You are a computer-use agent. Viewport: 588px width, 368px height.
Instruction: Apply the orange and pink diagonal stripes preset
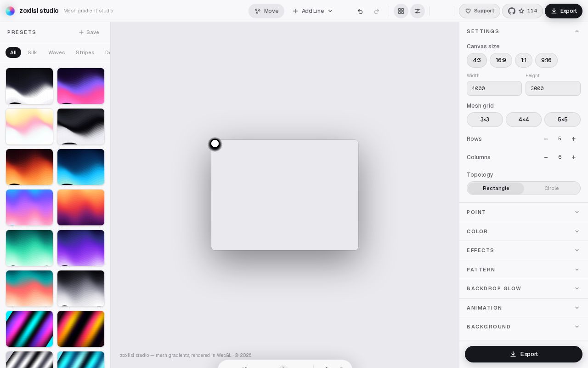click(x=81, y=329)
